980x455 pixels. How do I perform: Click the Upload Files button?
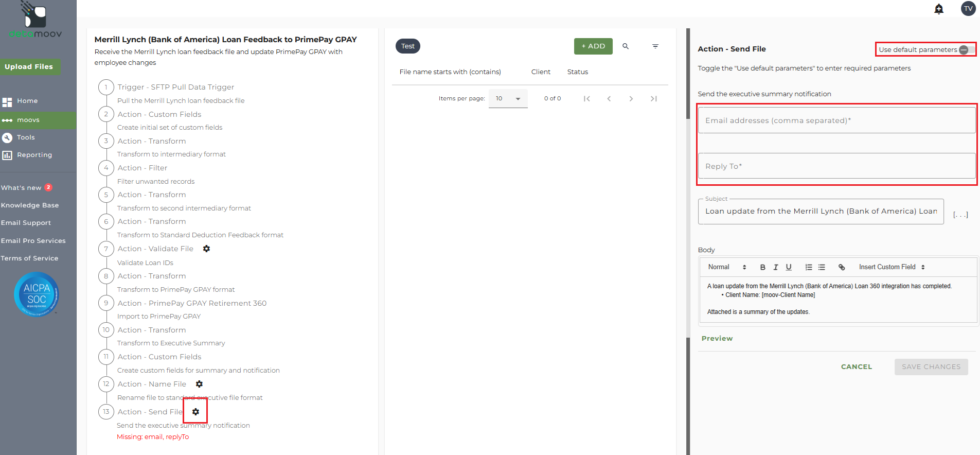pos(29,66)
